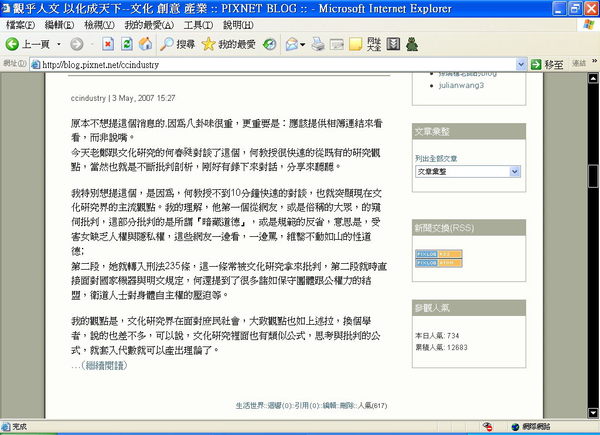
Task: Click the green Back arrow button
Action: coord(12,44)
